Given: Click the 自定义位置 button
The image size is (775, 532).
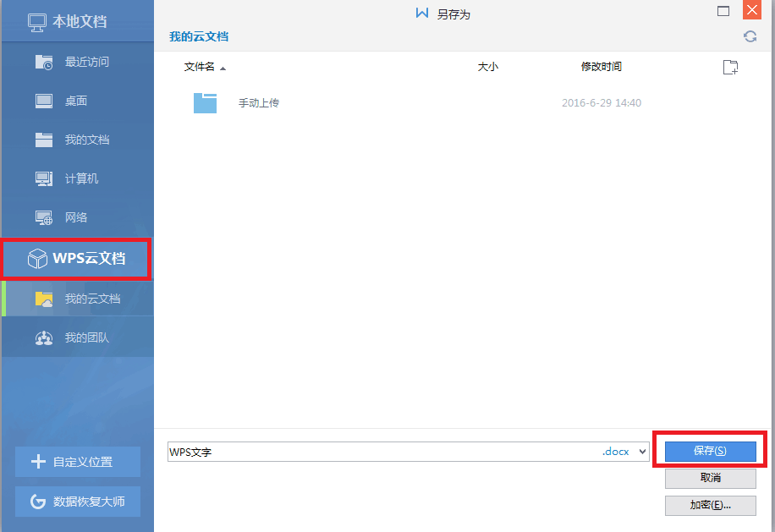Looking at the screenshot, I should tap(78, 462).
